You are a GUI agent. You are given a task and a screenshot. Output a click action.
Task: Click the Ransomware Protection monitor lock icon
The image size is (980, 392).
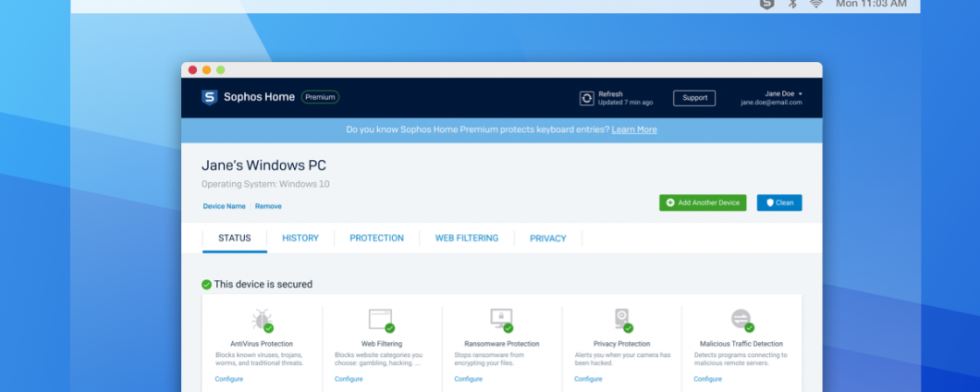click(x=501, y=320)
